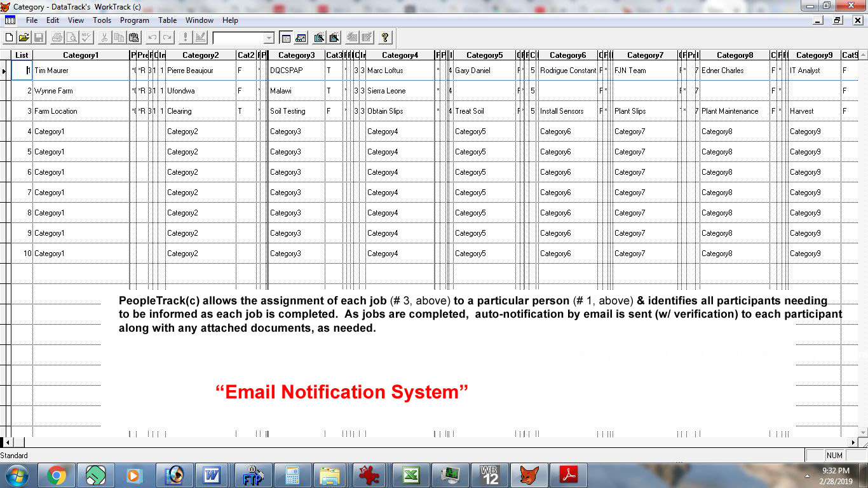
Task: Open the FTP program from the taskbar
Action: pos(252,475)
